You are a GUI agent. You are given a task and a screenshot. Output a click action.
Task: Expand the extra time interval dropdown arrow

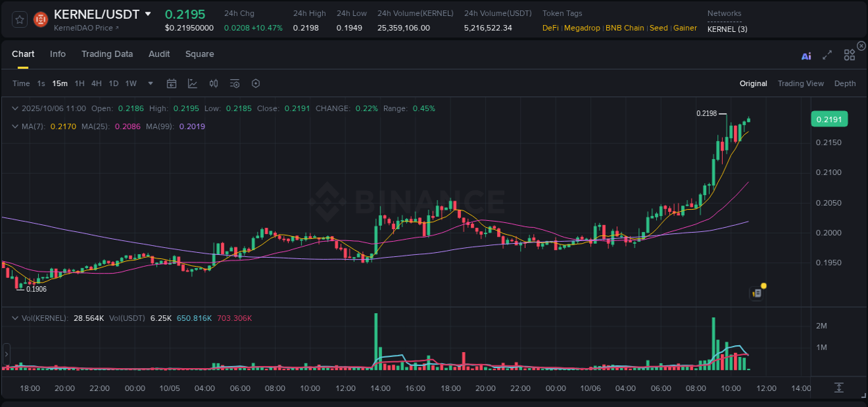point(150,83)
